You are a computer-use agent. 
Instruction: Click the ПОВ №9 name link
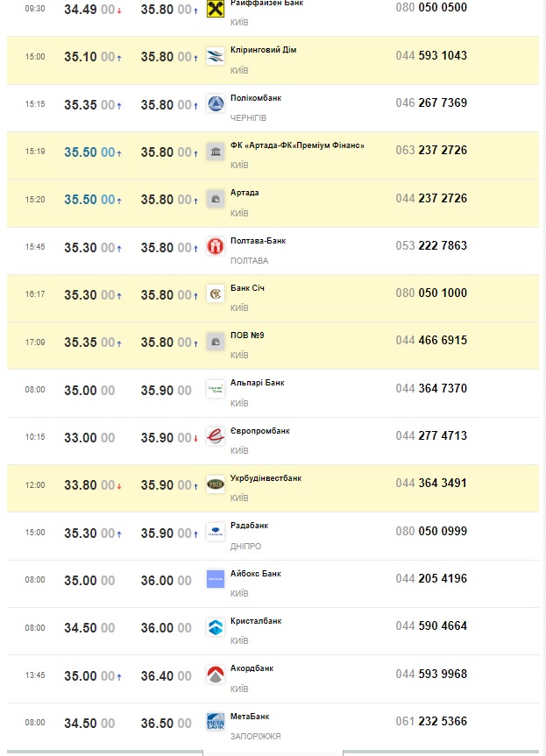point(246,336)
